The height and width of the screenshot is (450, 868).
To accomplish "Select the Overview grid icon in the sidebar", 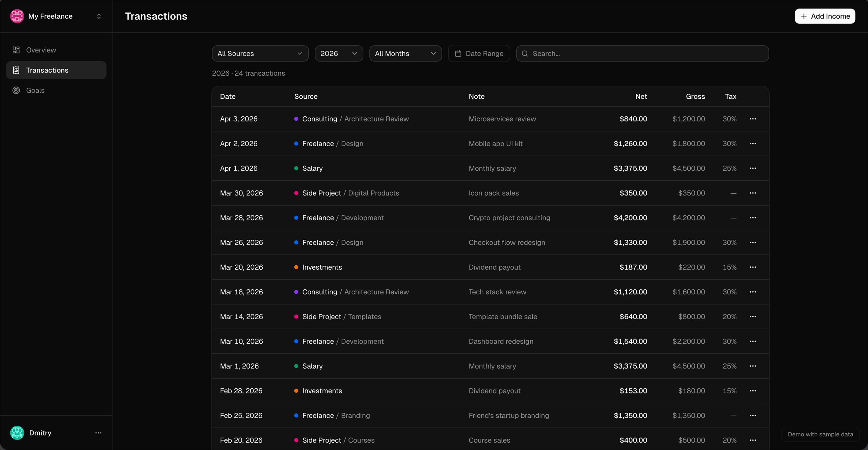I will pos(16,50).
